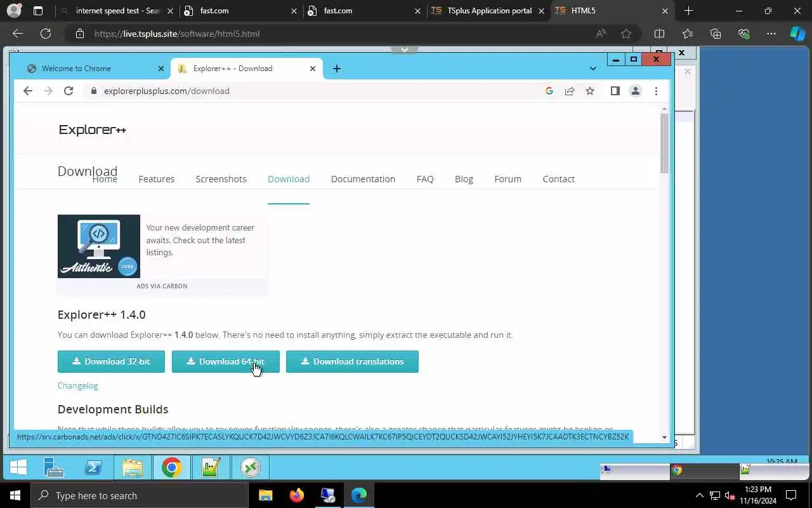Open new tab in remote Chrome
Viewport: 812px width, 508px height.
[x=337, y=69]
